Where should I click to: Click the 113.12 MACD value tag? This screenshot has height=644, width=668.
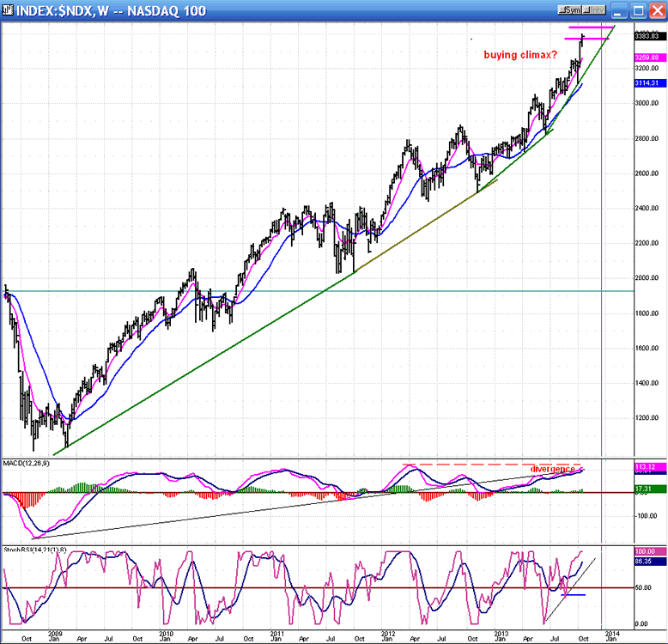point(650,467)
